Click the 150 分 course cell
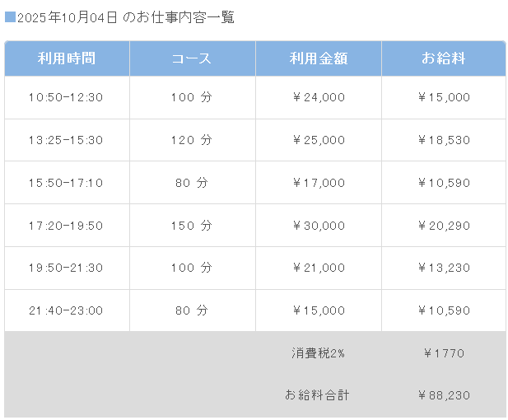 (x=192, y=226)
